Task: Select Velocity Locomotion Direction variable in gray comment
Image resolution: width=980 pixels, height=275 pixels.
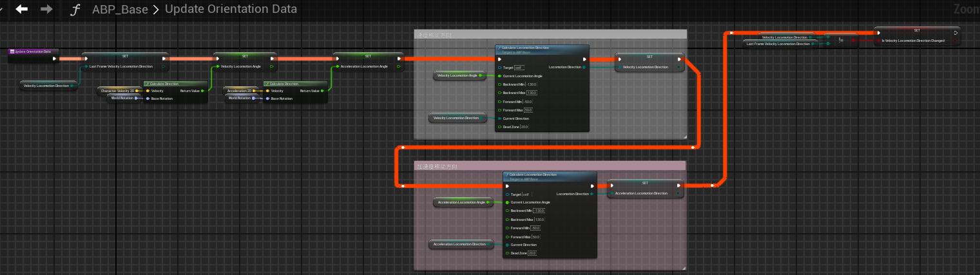Action: (458, 118)
